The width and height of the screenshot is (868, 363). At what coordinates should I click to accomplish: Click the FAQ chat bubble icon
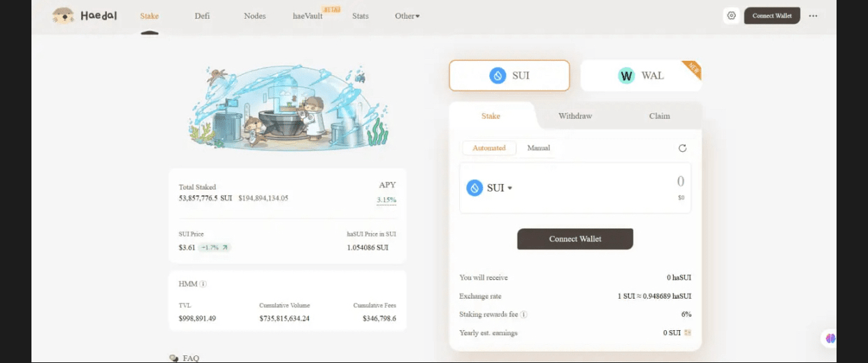click(174, 358)
